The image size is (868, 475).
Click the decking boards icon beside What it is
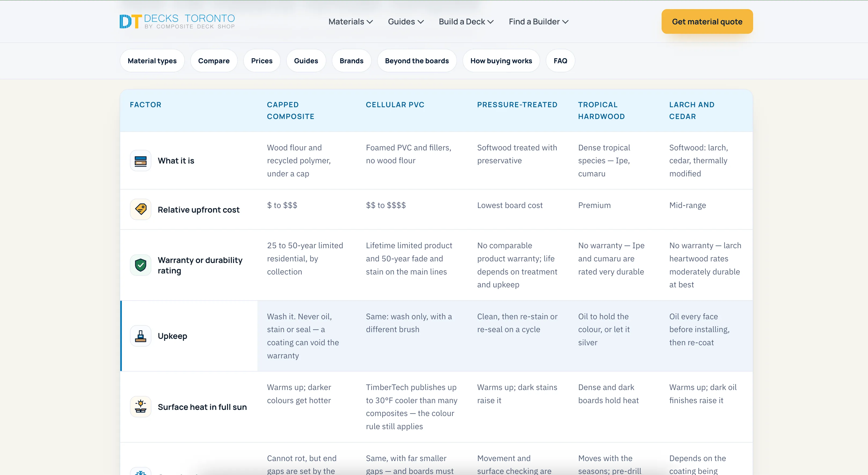pos(141,161)
